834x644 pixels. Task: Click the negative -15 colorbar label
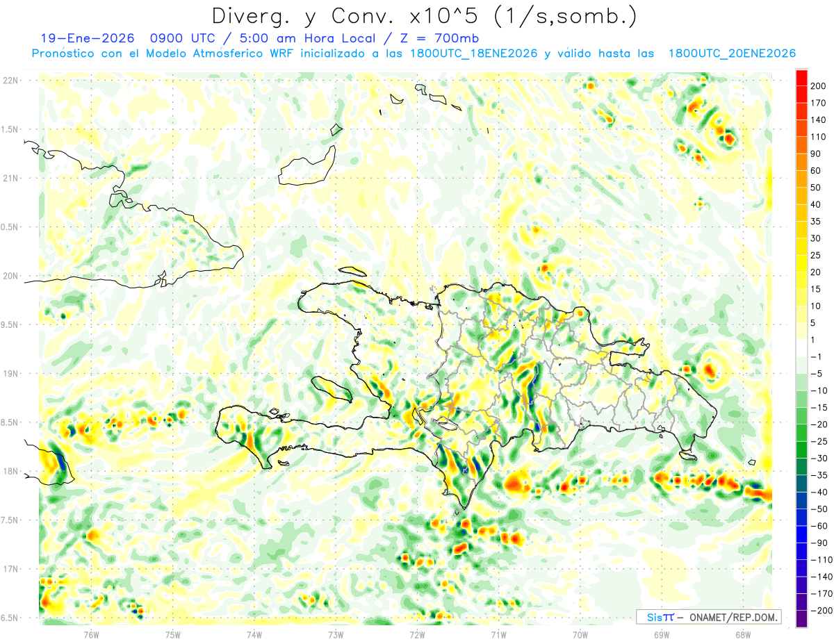pyautogui.click(x=821, y=407)
